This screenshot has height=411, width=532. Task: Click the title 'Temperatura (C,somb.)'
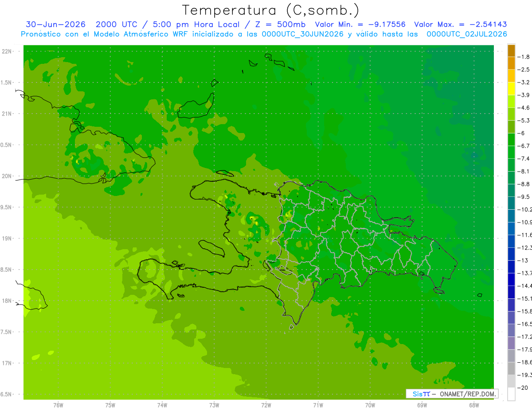pos(270,10)
